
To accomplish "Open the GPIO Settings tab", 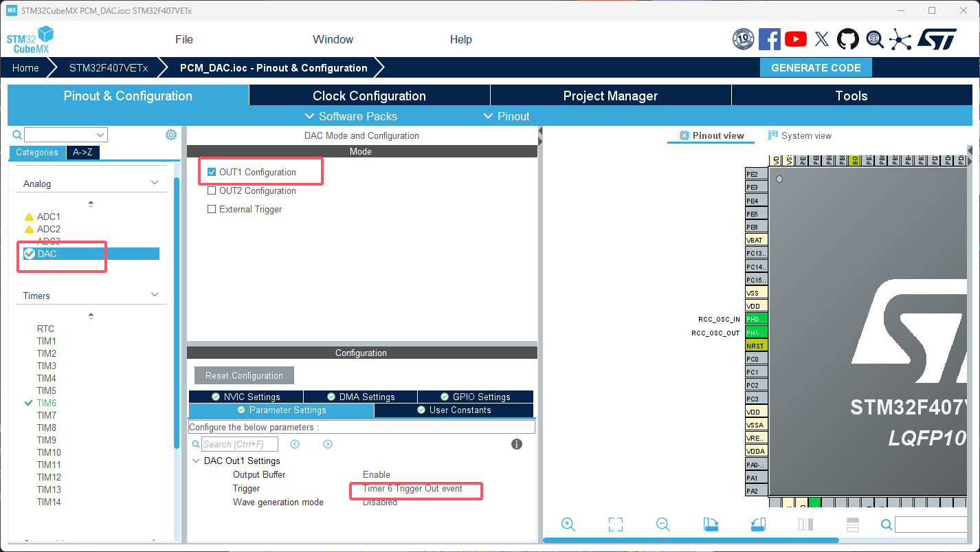I will [x=476, y=397].
